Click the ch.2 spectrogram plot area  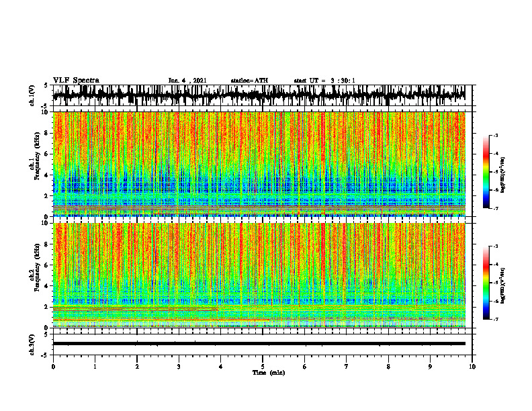259,275
